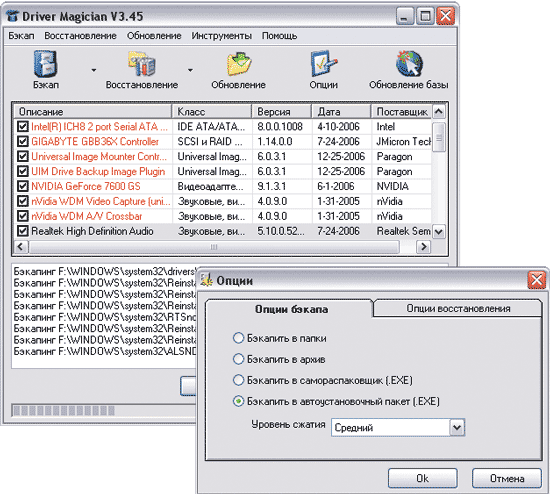Click the driver list scroll down arrow
The width and height of the screenshot is (550, 494).
click(x=439, y=232)
